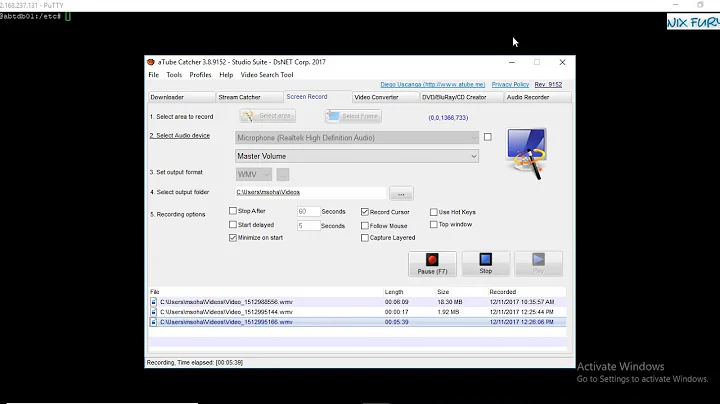
Task: Close the aTube Catcher window
Action: (562, 62)
